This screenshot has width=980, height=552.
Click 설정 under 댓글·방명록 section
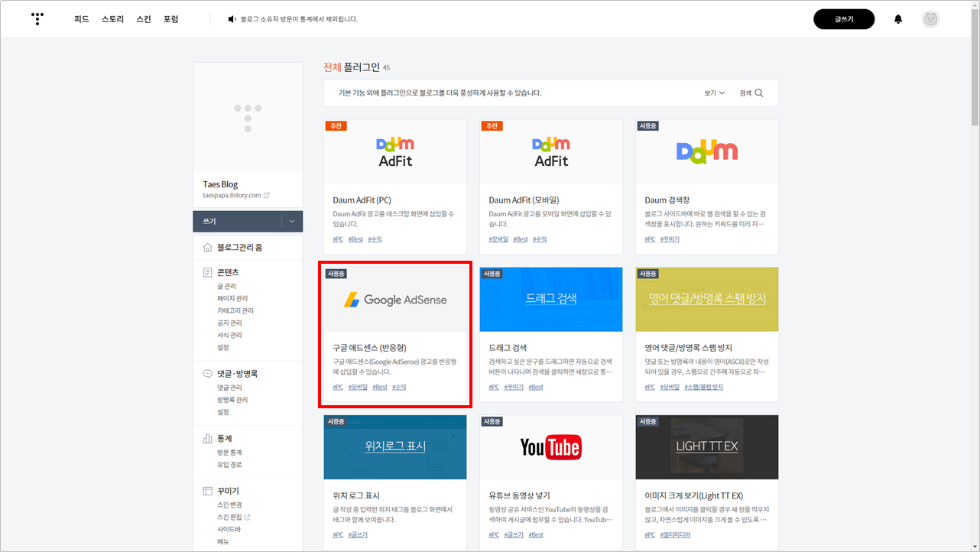pyautogui.click(x=223, y=412)
